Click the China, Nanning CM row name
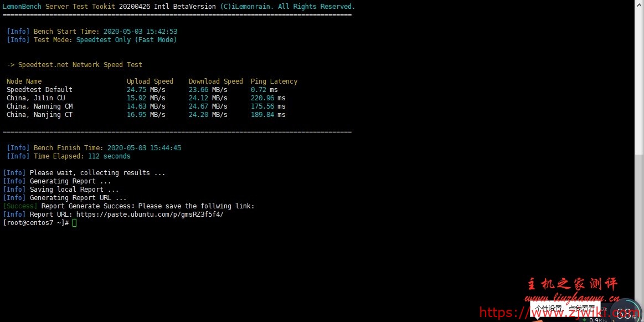644x322 pixels. [x=39, y=106]
